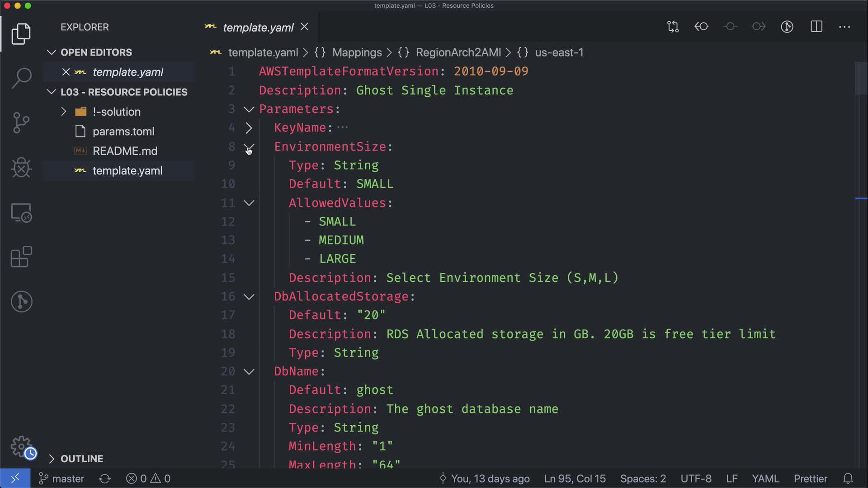Image resolution: width=868 pixels, height=488 pixels.
Task: Open Run and Debug view
Action: pyautogui.click(x=21, y=168)
